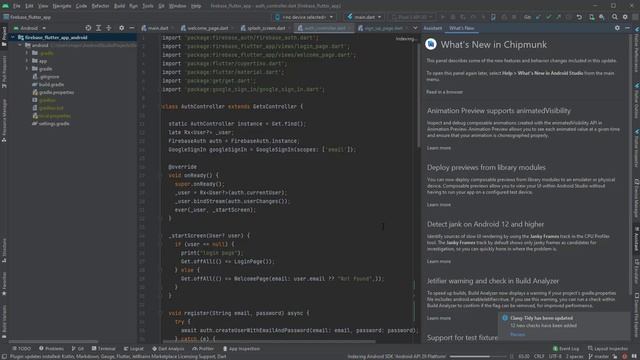
Task: Click Learn more under Detect jank section
Action: click(x=438, y=261)
